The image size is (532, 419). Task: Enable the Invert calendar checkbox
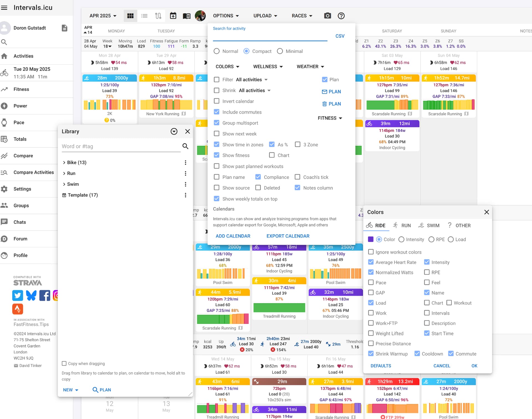[x=217, y=101]
